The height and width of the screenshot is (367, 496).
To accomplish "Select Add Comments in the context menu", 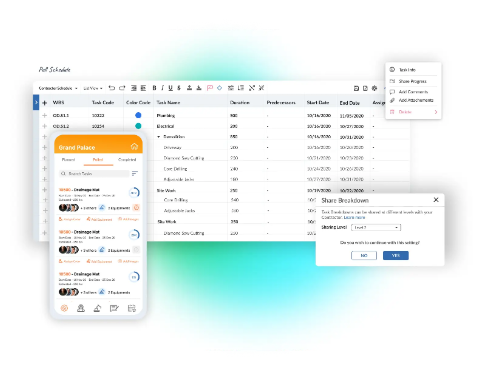I will [x=413, y=92].
